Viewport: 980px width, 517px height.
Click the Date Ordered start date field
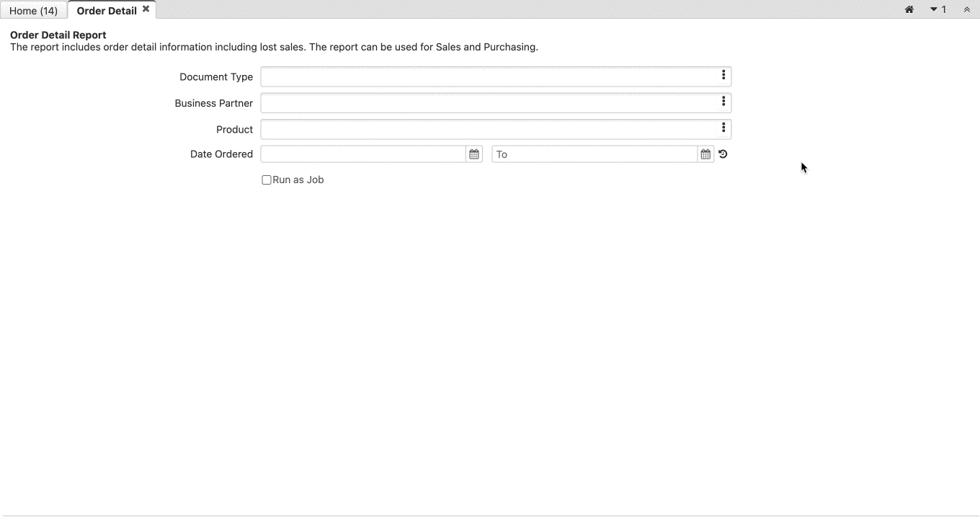tap(360, 154)
